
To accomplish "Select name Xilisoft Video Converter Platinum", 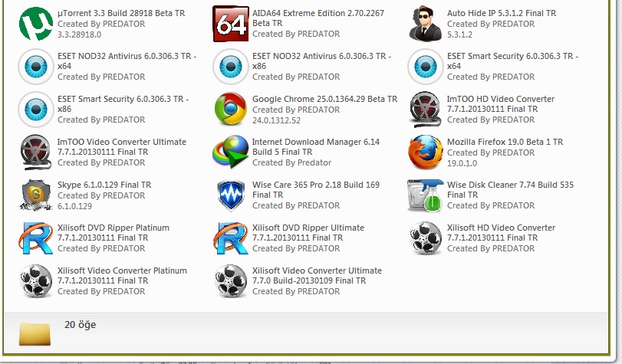I will pyautogui.click(x=122, y=271).
